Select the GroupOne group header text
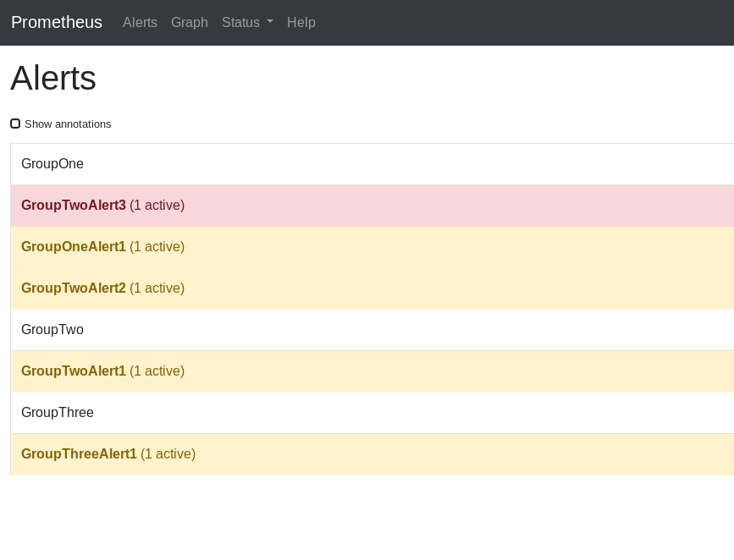 pos(52,164)
